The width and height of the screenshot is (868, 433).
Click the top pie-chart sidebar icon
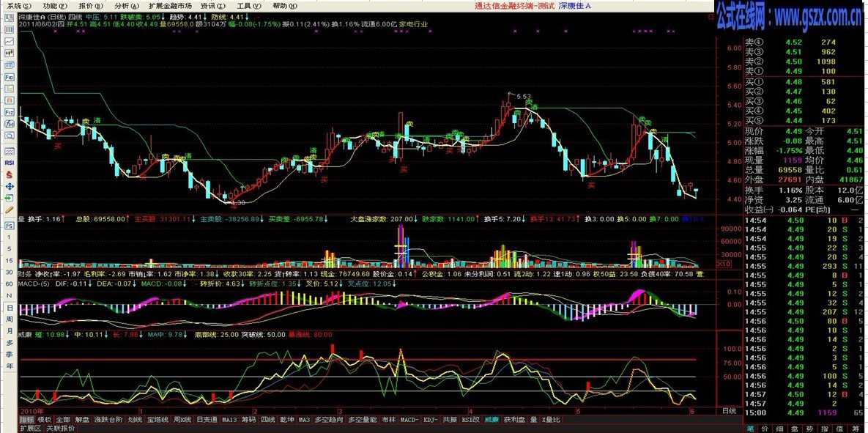[x=10, y=18]
